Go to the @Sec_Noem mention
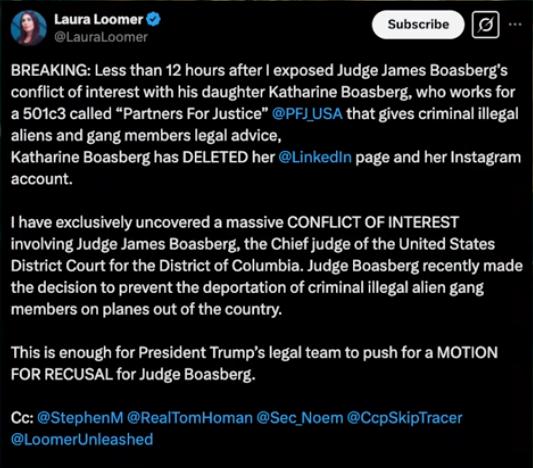Viewport: 533px width, 468px height. point(300,418)
